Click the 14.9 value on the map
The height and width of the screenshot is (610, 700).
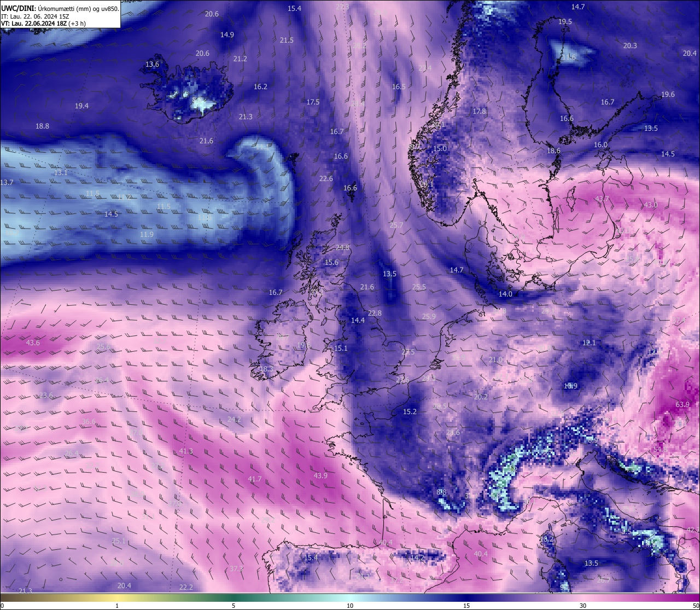tap(227, 34)
